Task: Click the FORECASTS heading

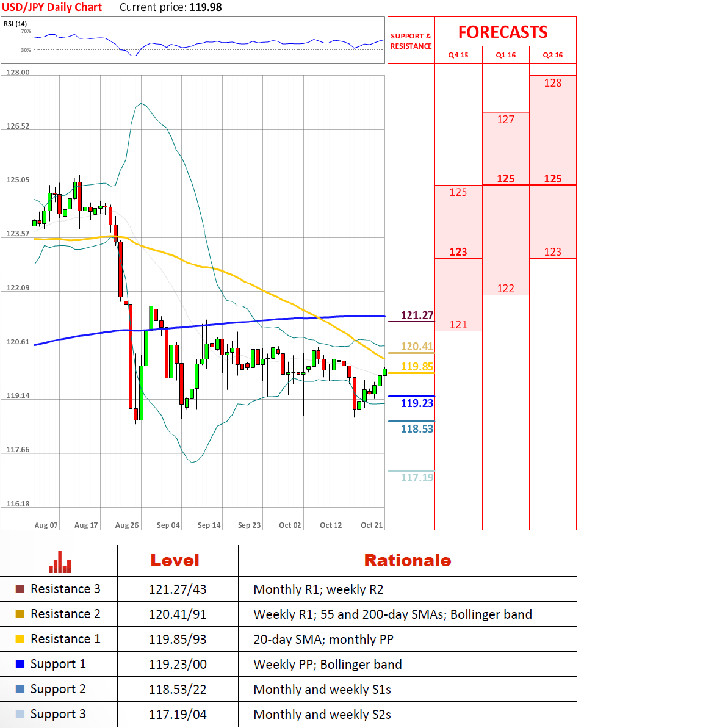Action: point(503,32)
